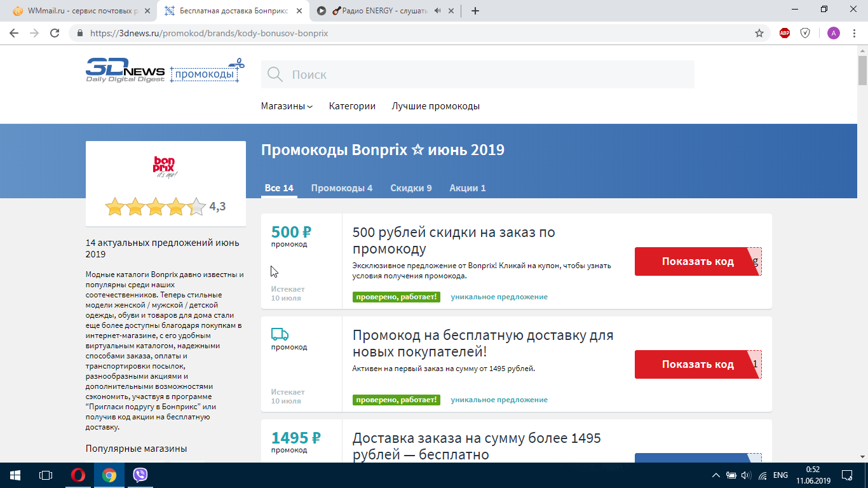The image size is (868, 488).
Task: Click the промокоды scissors badge
Action: point(207,72)
